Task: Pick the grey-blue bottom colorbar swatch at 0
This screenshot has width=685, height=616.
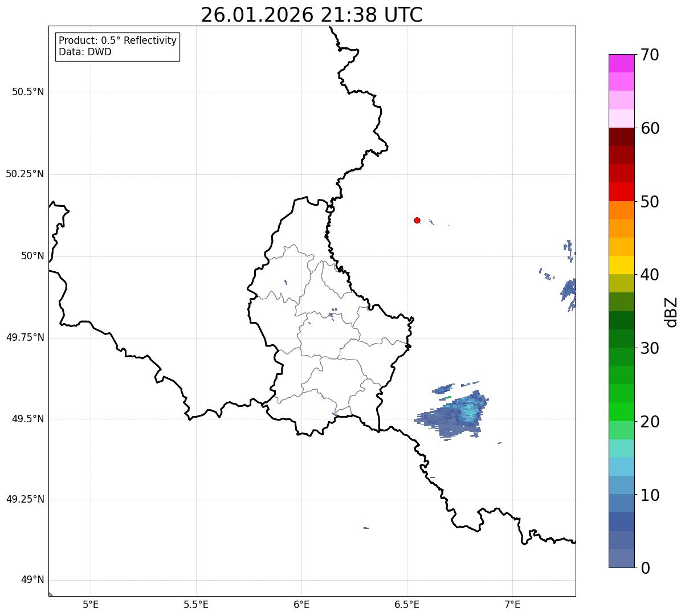Action: click(x=621, y=558)
